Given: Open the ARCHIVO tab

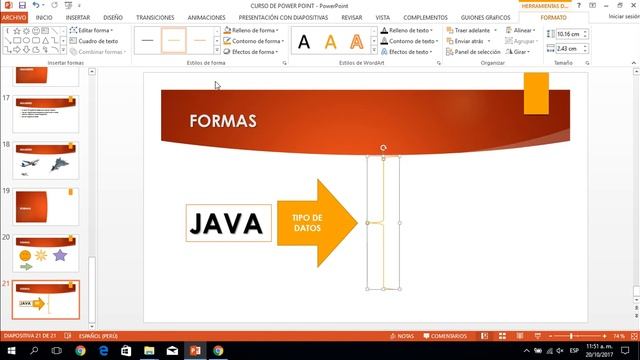Looking at the screenshot, I should (x=14, y=18).
